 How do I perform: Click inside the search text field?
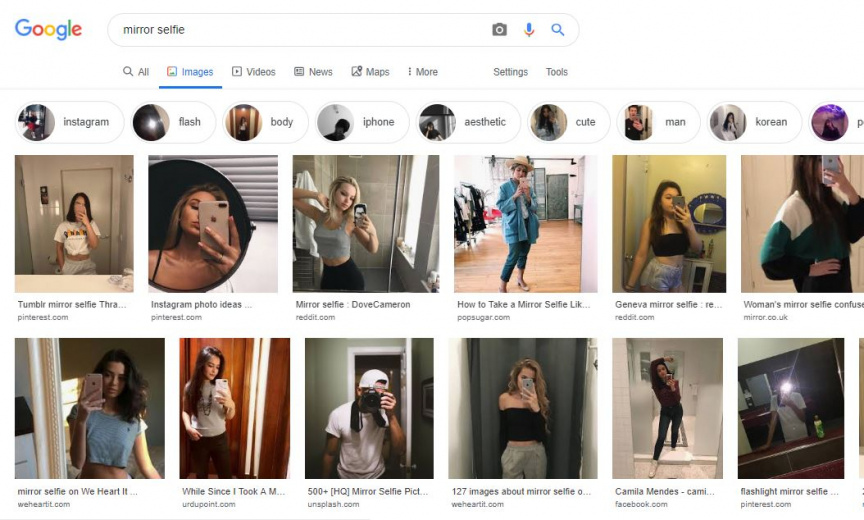(300, 30)
